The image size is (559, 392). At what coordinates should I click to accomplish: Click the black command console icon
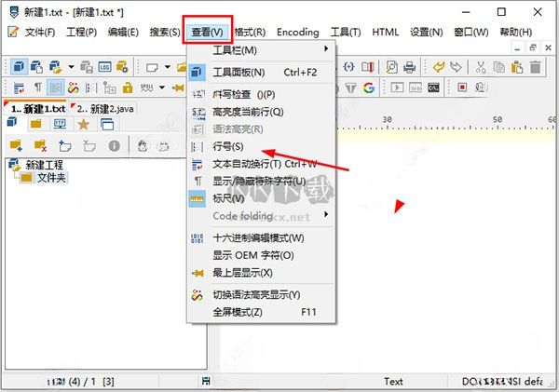click(433, 88)
